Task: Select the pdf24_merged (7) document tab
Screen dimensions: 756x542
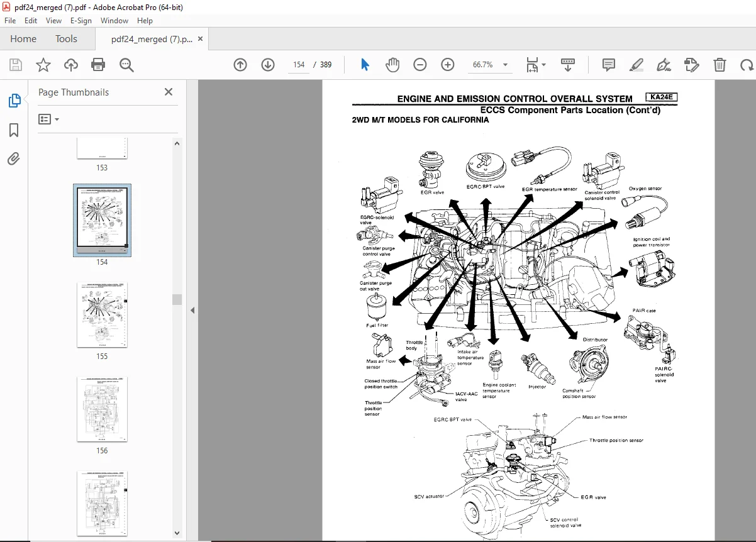Action: click(x=152, y=39)
